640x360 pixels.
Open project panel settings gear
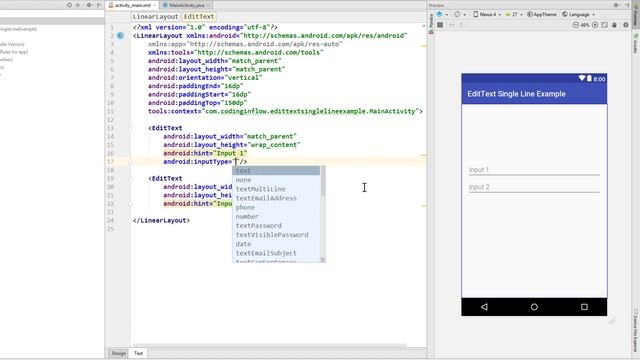pos(89,5)
